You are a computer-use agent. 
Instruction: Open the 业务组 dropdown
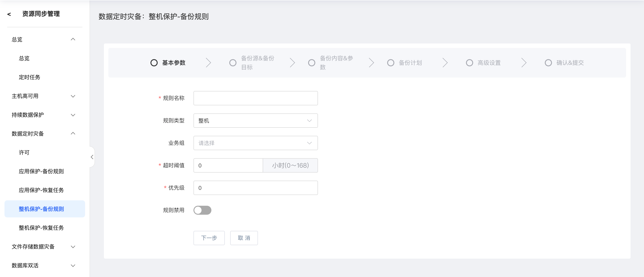coord(255,143)
